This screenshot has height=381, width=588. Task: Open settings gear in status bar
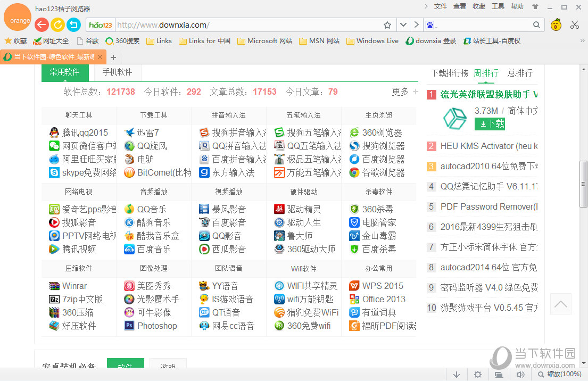pos(478,374)
